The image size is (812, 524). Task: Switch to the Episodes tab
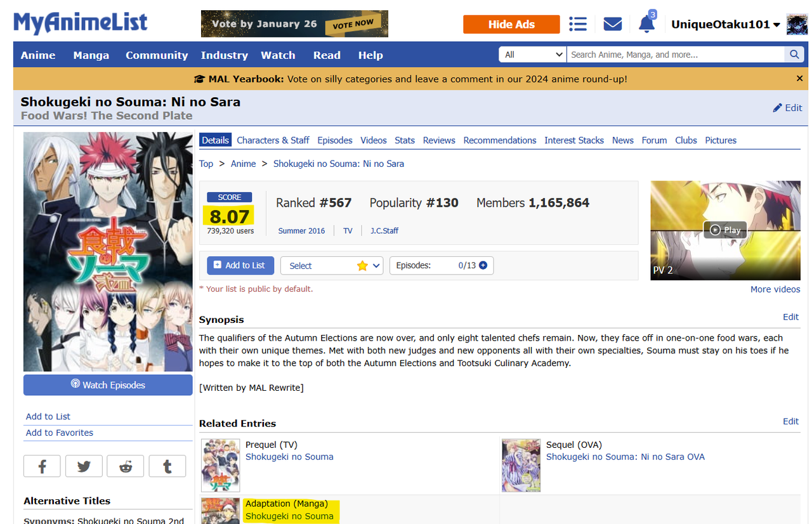[x=335, y=140]
